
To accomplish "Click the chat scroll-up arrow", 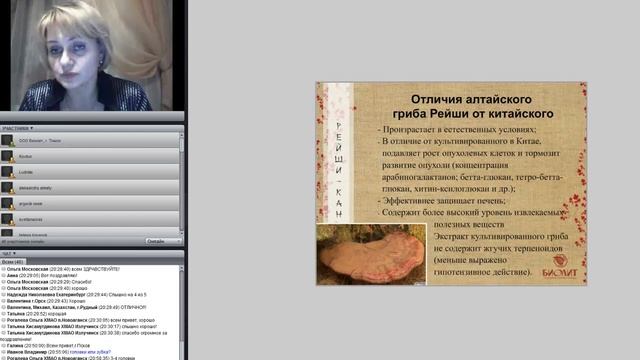I will pyautogui.click(x=182, y=268).
